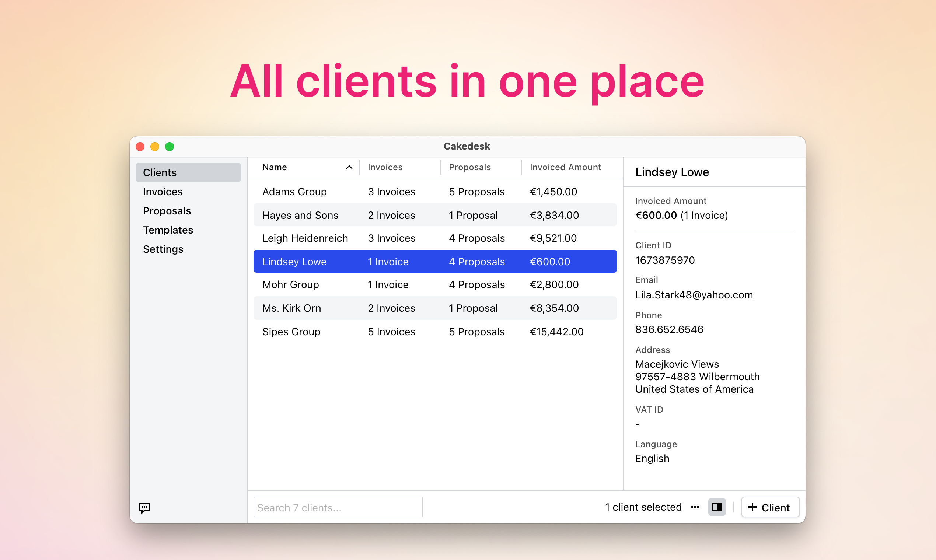
Task: Click Adams Group's 5 Proposals cell
Action: point(477,192)
